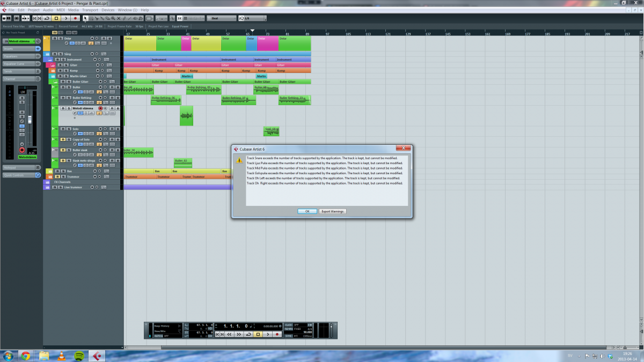Viewport: 644px width, 362px height.
Task: Toggle Cycle in the top toolbar
Action: pyautogui.click(x=47, y=18)
